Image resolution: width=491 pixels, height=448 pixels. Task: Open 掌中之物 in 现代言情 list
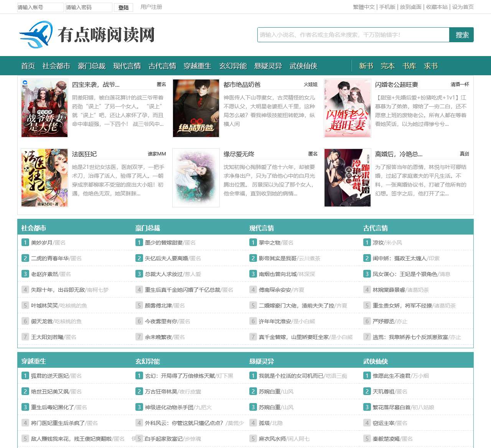[x=270, y=243]
